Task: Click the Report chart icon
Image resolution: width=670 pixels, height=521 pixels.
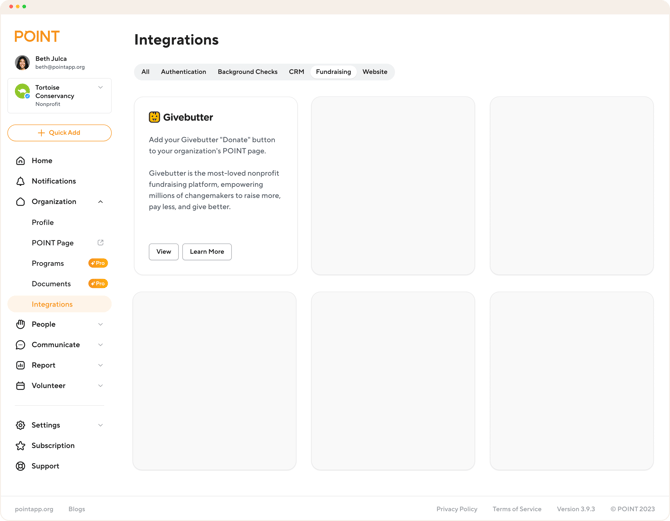Action: coord(20,365)
